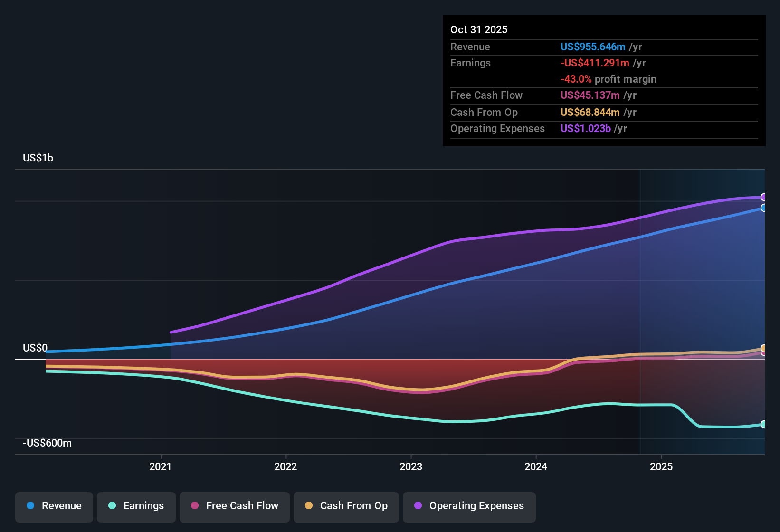Expand the Oct 31 2025 tooltip panel
The height and width of the screenshot is (532, 780).
coord(604,81)
